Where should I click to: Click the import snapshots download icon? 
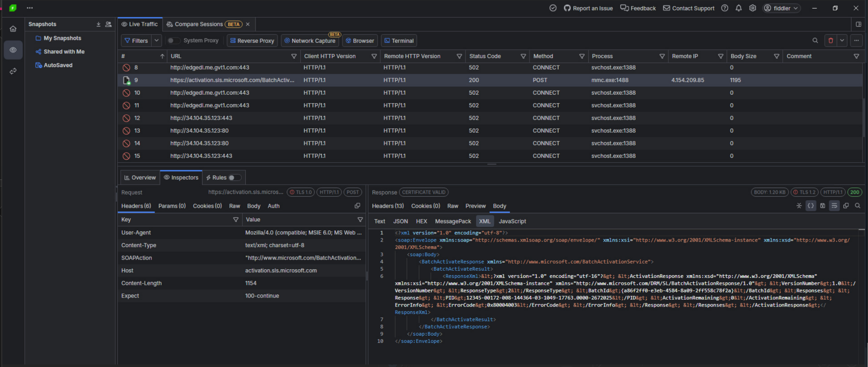[98, 24]
